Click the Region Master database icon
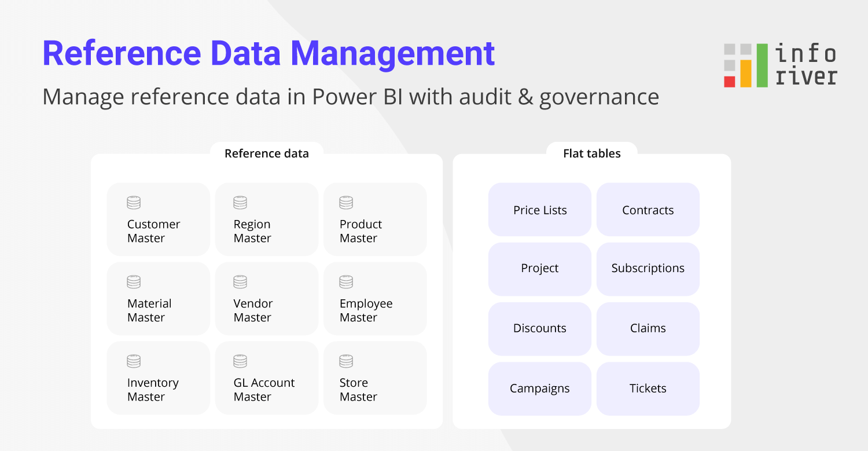The image size is (868, 451). point(240,202)
